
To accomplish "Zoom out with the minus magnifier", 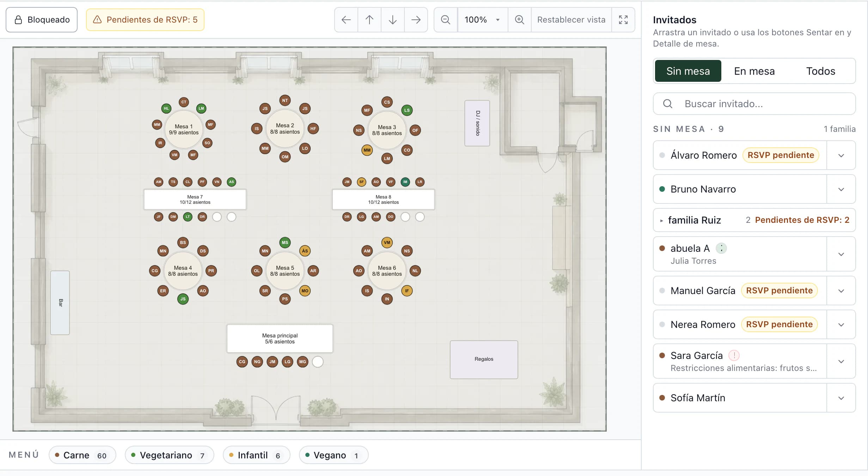I will tap(446, 20).
